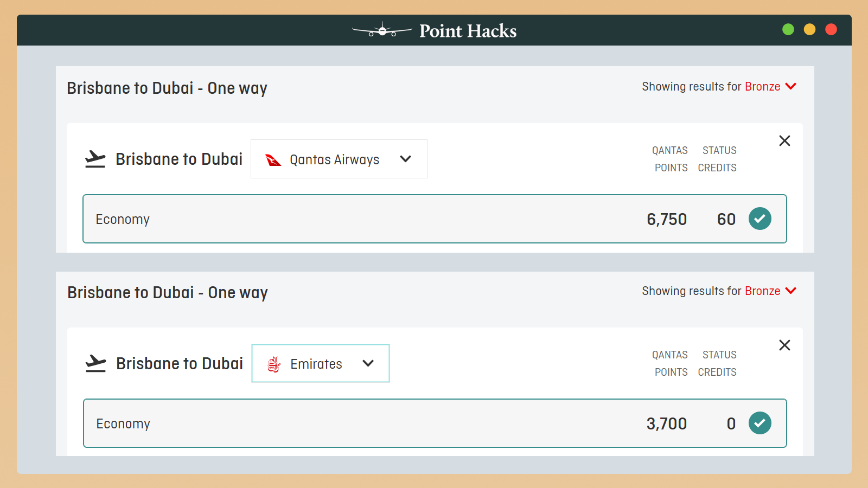Click the Point Hacks airplane logo
This screenshot has height=488, width=868.
coord(382,30)
